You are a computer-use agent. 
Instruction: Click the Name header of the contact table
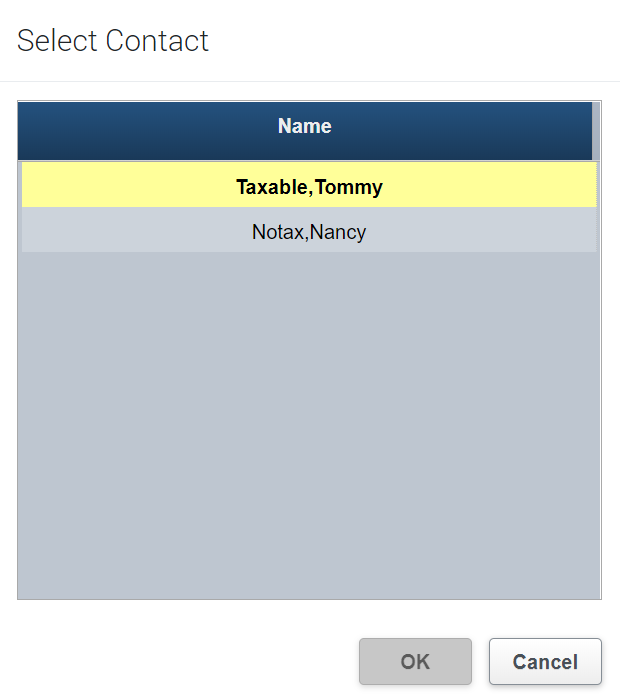pos(305,127)
